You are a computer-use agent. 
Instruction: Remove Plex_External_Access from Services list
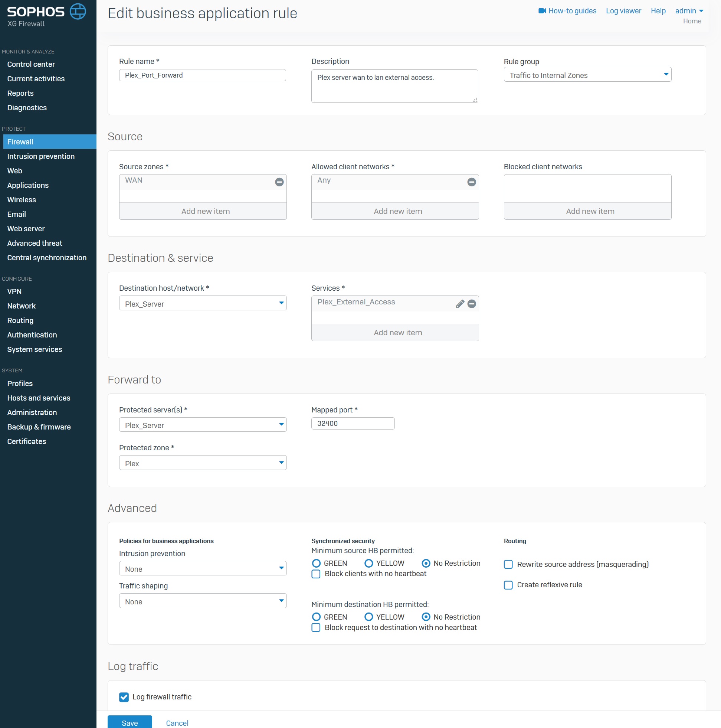click(x=471, y=304)
